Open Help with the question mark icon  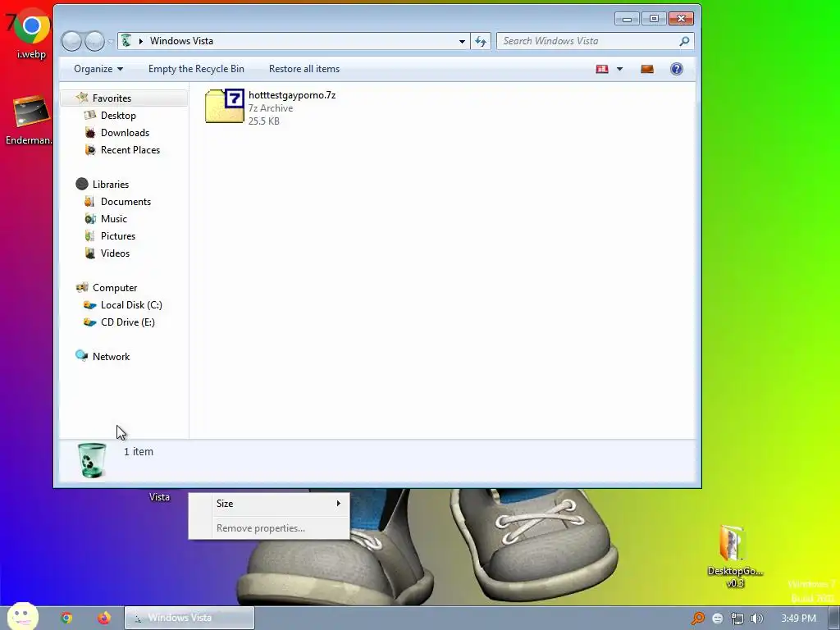click(677, 69)
